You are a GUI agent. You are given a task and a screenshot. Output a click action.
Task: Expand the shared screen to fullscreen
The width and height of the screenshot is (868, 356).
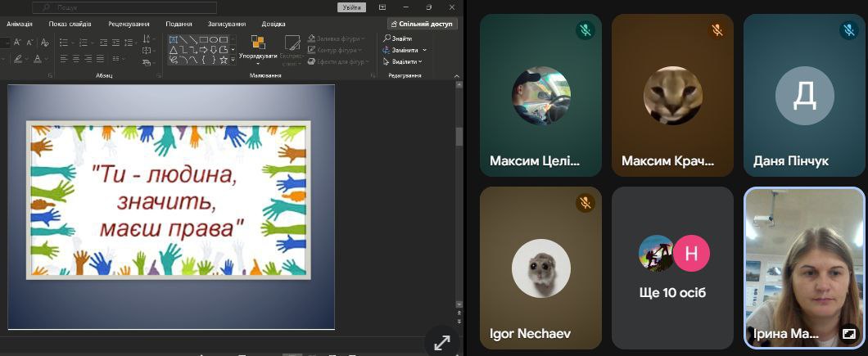tap(441, 343)
